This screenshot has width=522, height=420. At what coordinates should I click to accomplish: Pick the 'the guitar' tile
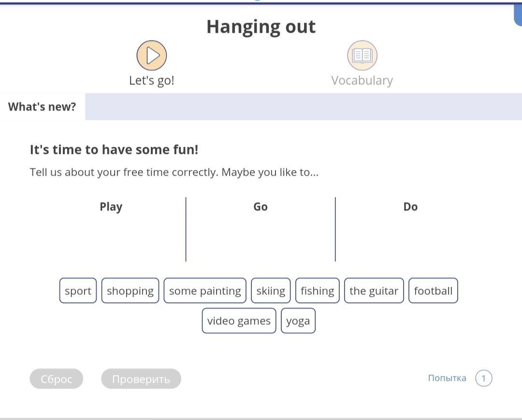click(x=374, y=291)
